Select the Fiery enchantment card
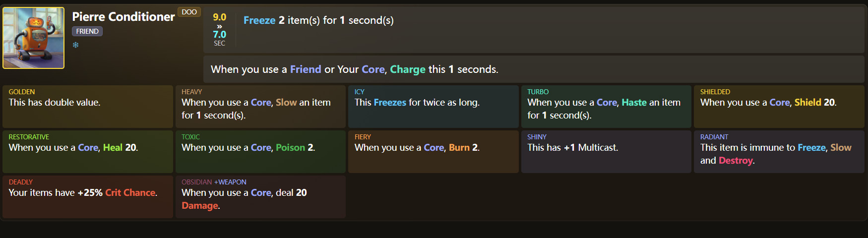This screenshot has width=868, height=238. pos(433,152)
